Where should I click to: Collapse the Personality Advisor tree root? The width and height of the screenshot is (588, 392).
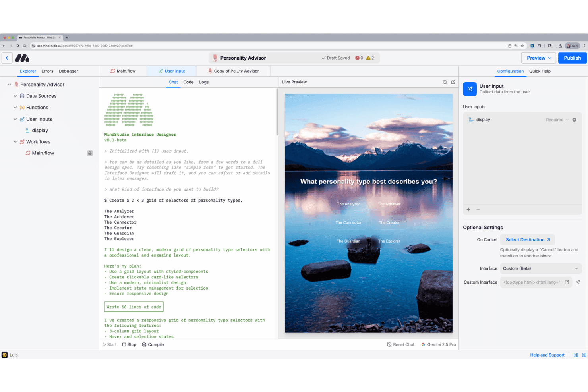pos(10,85)
